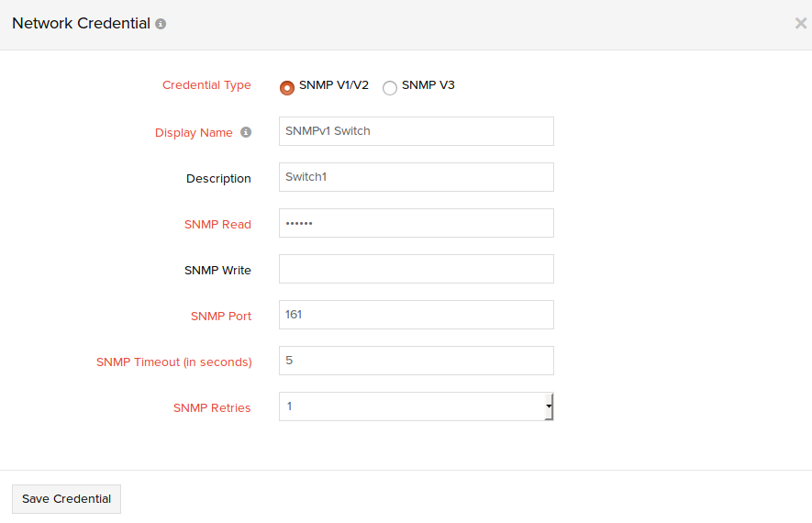
Task: Select the SNMP Port field showing 161
Action: (x=416, y=315)
